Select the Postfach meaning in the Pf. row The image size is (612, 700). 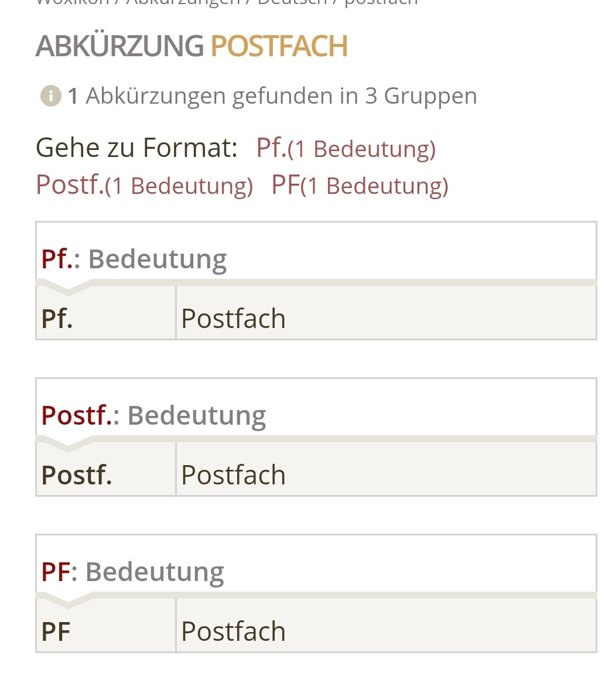[x=233, y=319]
